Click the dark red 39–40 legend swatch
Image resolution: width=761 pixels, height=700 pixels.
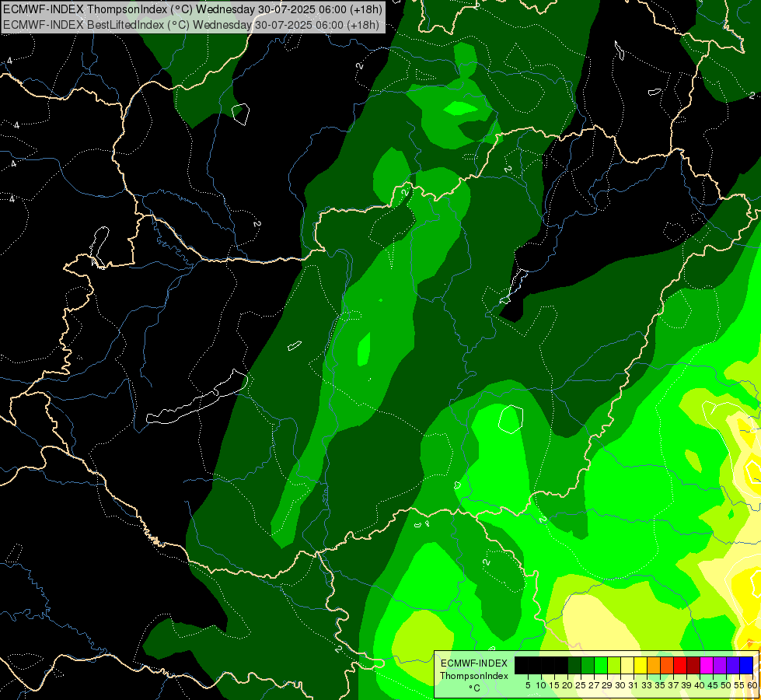[x=693, y=665]
